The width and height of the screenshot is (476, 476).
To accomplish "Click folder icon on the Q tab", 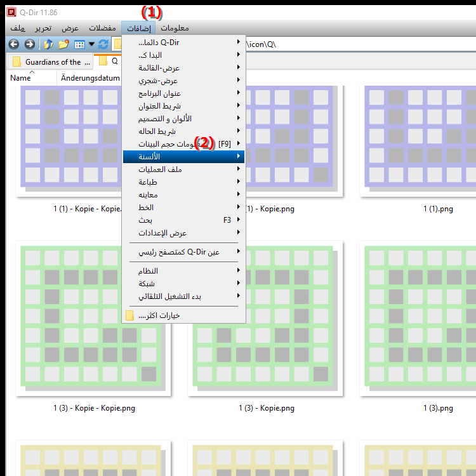I will (103, 61).
